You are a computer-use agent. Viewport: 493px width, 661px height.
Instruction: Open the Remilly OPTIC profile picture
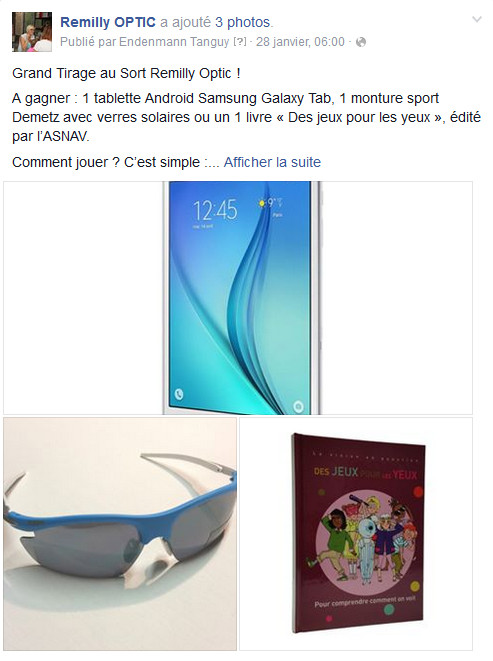[x=32, y=32]
